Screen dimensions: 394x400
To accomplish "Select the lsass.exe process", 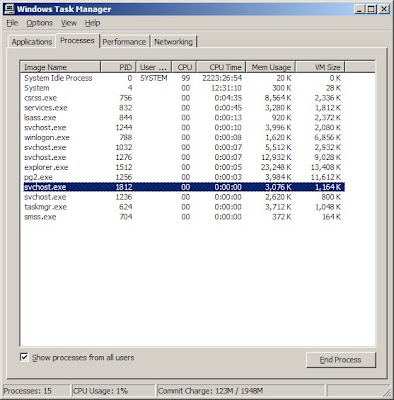I will [x=182, y=118].
